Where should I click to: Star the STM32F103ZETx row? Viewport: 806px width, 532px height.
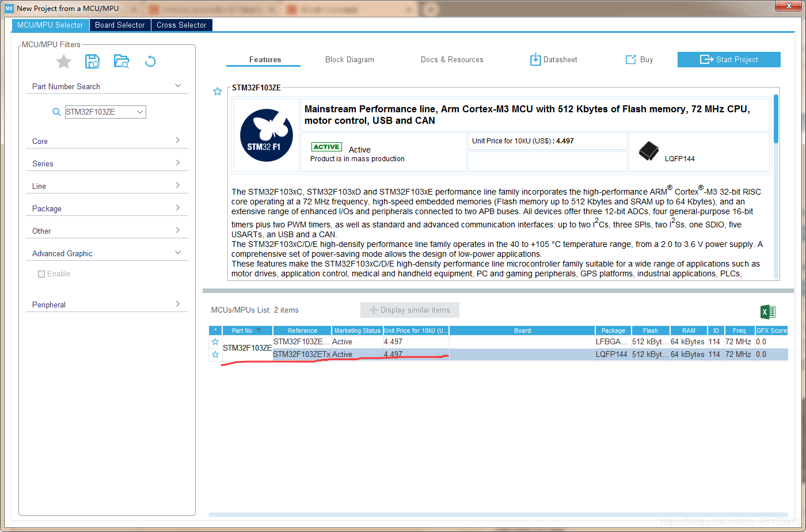coord(215,355)
